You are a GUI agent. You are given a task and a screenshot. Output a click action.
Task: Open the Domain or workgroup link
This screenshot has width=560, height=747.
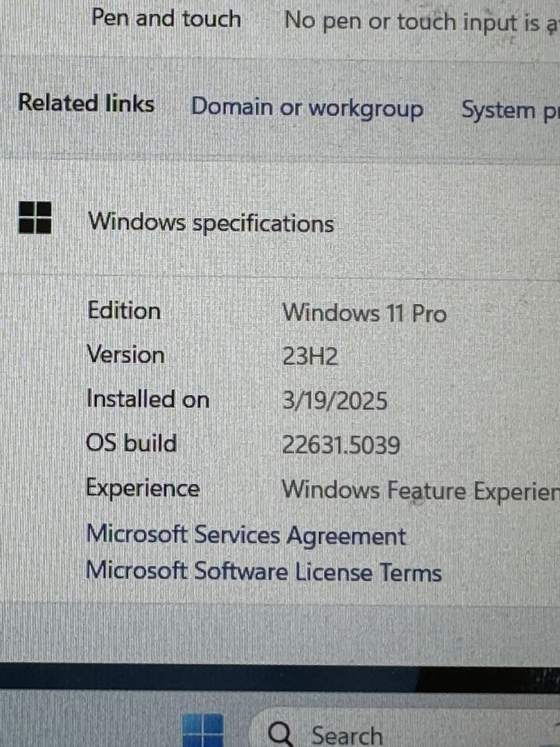point(307,108)
